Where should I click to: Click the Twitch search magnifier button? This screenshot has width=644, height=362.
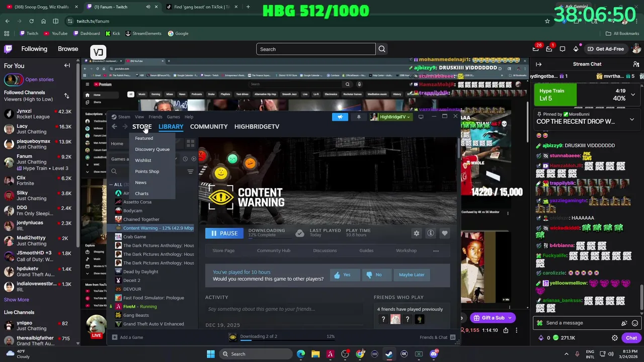[x=382, y=49]
